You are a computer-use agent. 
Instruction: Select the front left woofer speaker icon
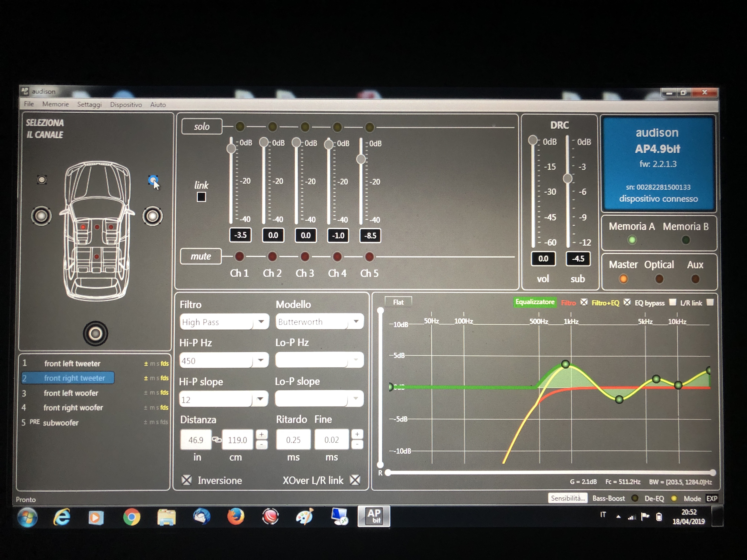(x=41, y=216)
